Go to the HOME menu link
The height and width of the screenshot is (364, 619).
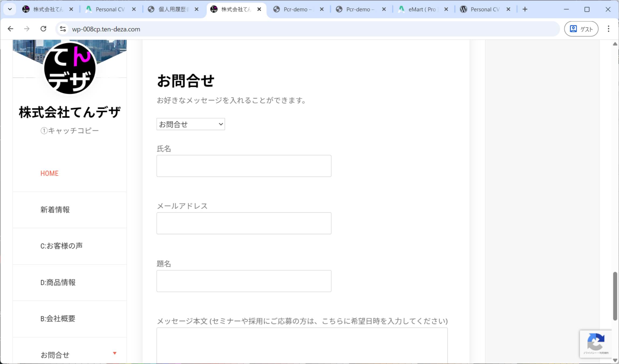click(49, 173)
